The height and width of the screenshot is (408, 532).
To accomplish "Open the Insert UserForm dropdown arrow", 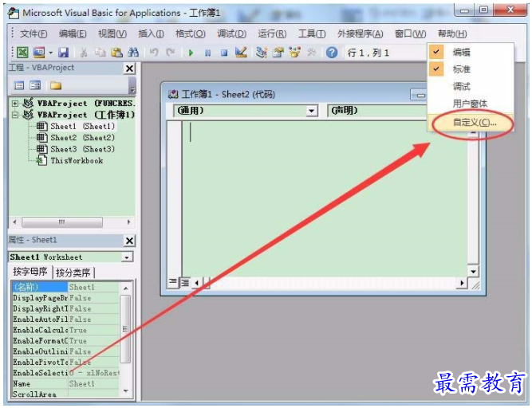I will pyautogui.click(x=50, y=53).
